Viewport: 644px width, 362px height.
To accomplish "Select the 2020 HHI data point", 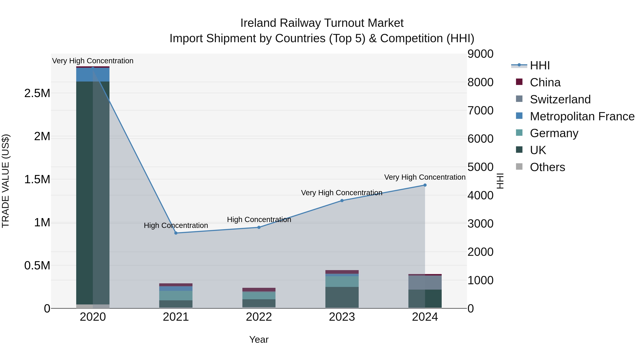I will coord(93,68).
